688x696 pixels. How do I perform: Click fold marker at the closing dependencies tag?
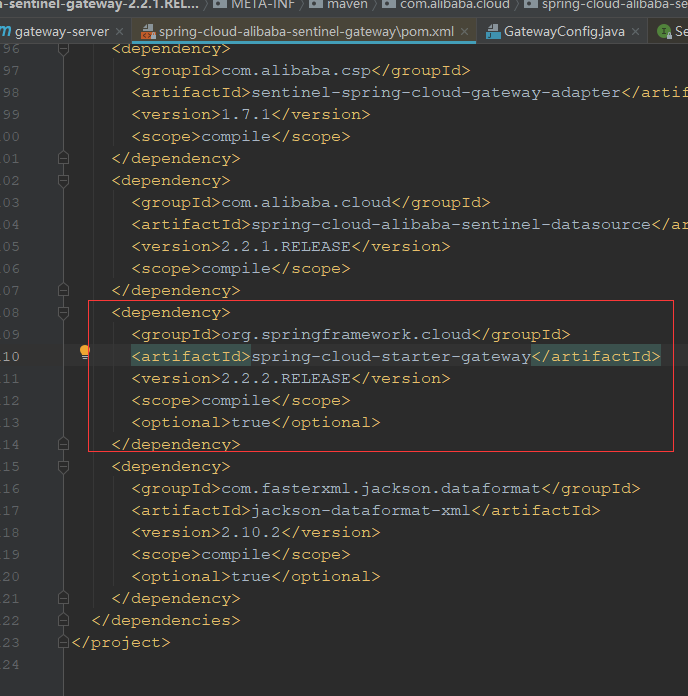tap(63, 620)
